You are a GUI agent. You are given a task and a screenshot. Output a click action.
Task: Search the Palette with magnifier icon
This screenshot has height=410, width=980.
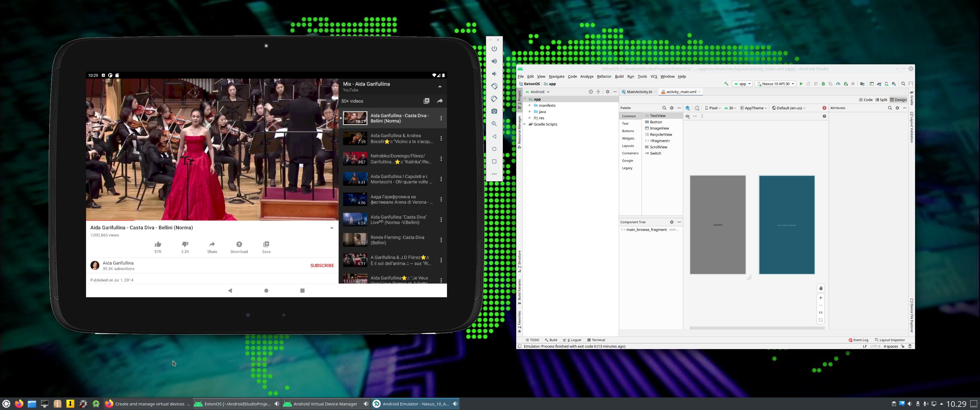(664, 108)
